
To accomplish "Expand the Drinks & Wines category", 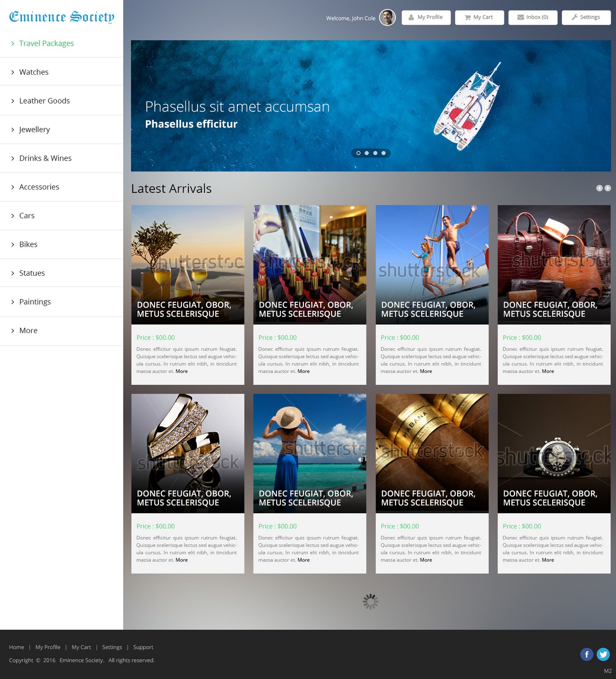I will point(45,158).
